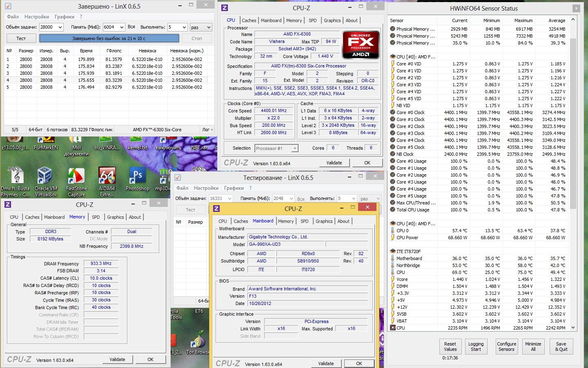Click Reset Values in HWiNFO64
Image resolution: width=588 pixels, height=368 pixels.
point(450,346)
